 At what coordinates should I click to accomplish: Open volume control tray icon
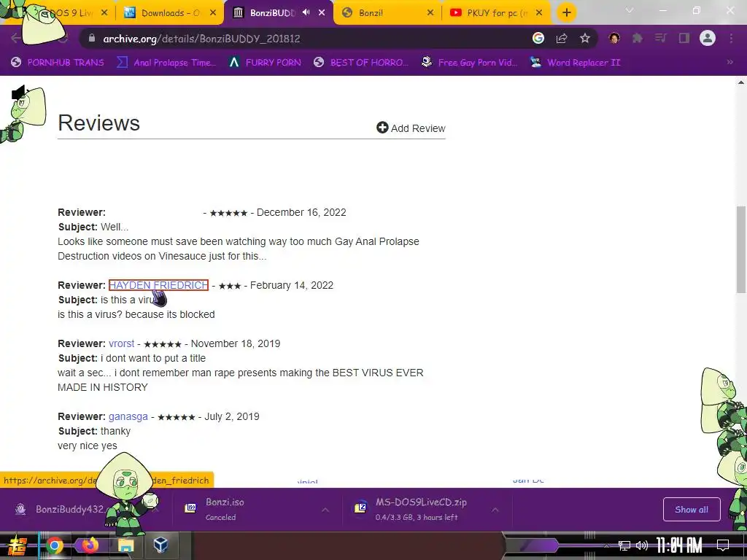pyautogui.click(x=642, y=545)
